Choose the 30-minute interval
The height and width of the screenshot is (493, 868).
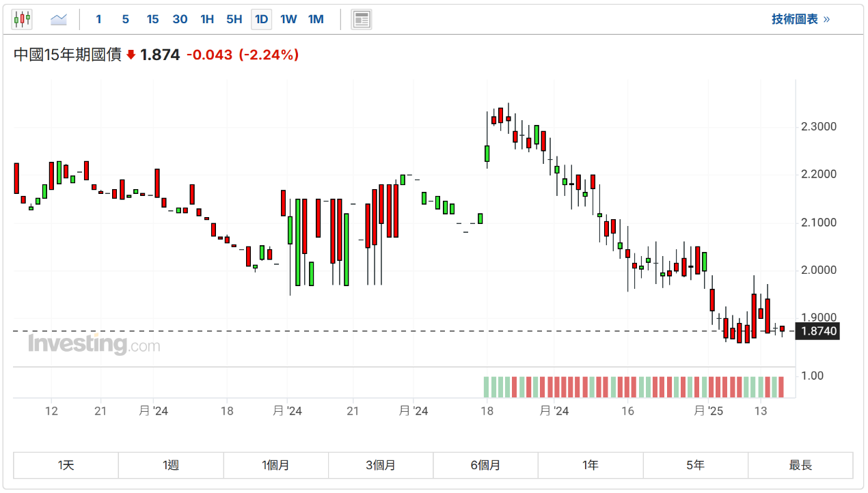pyautogui.click(x=180, y=19)
